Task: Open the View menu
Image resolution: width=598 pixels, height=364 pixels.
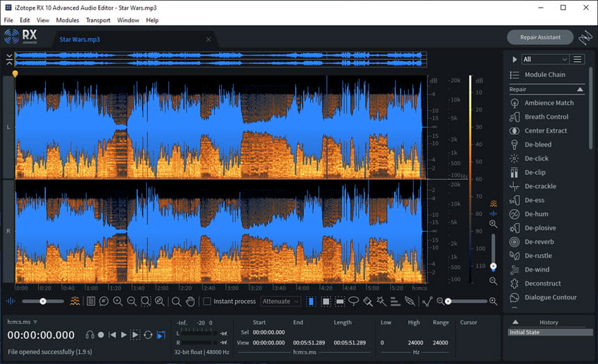Action: pos(42,20)
